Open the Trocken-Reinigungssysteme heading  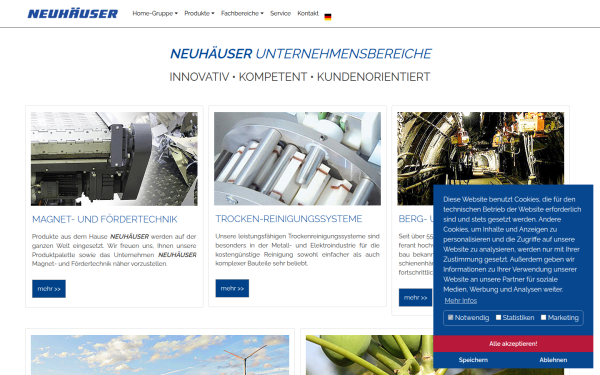click(x=289, y=219)
